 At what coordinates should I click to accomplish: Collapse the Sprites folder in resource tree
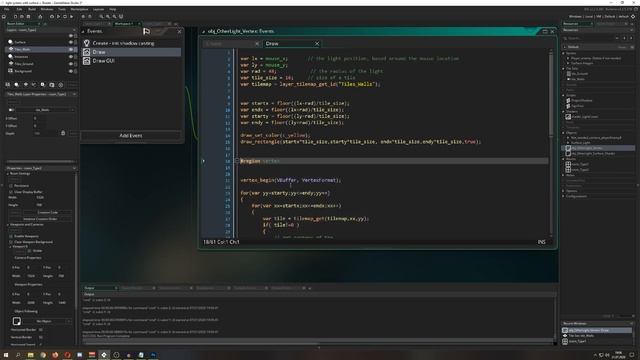pos(564,53)
